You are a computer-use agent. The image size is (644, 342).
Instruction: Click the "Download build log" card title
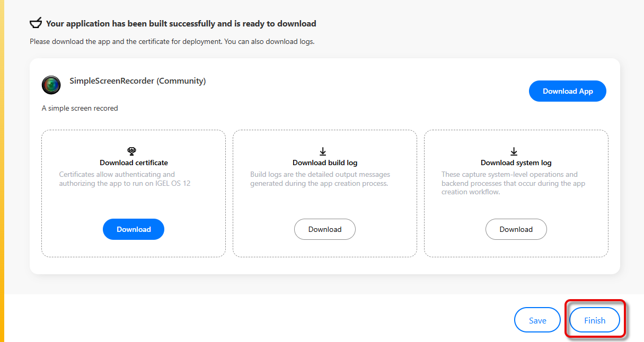325,163
